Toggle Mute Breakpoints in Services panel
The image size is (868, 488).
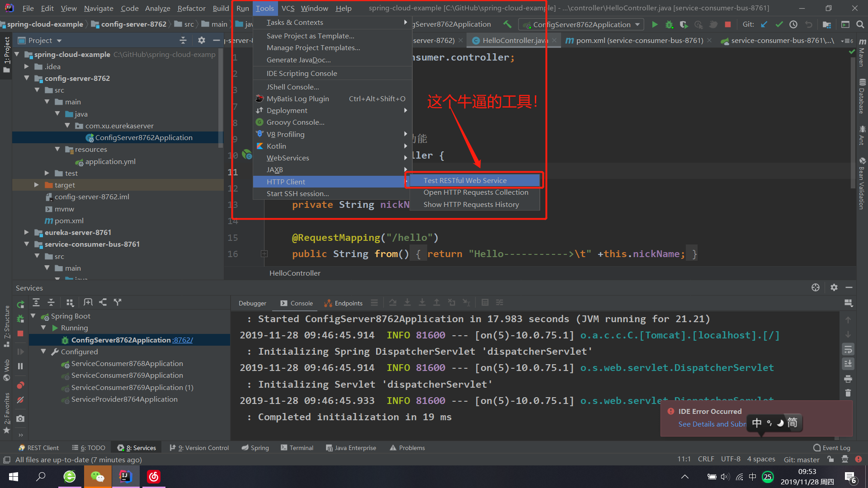click(x=20, y=400)
